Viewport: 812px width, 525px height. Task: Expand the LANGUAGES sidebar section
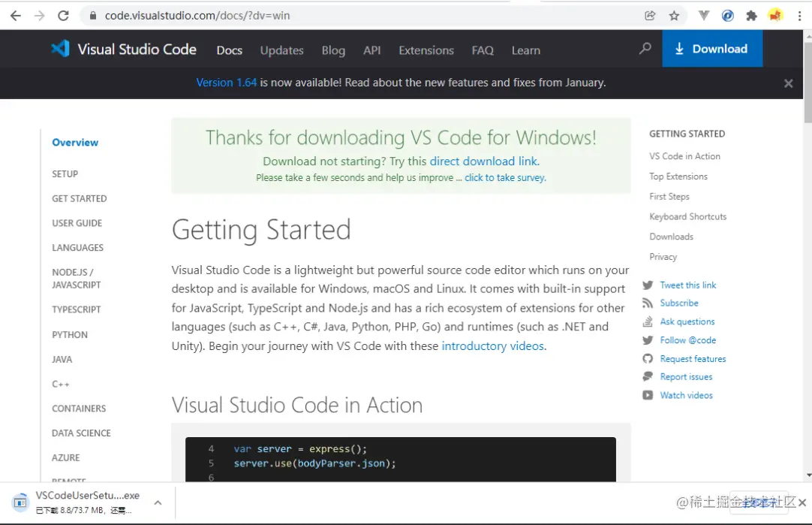coord(78,248)
